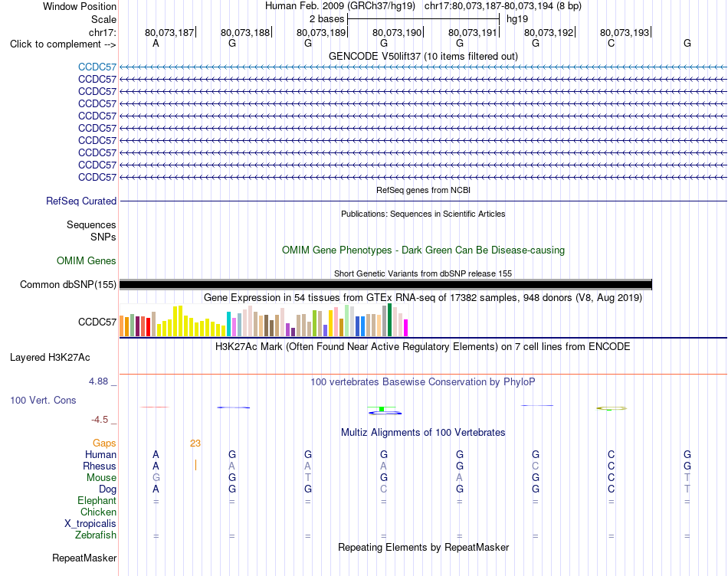The width and height of the screenshot is (728, 576).
Task: Click the Dog alignment row label
Action: point(107,489)
